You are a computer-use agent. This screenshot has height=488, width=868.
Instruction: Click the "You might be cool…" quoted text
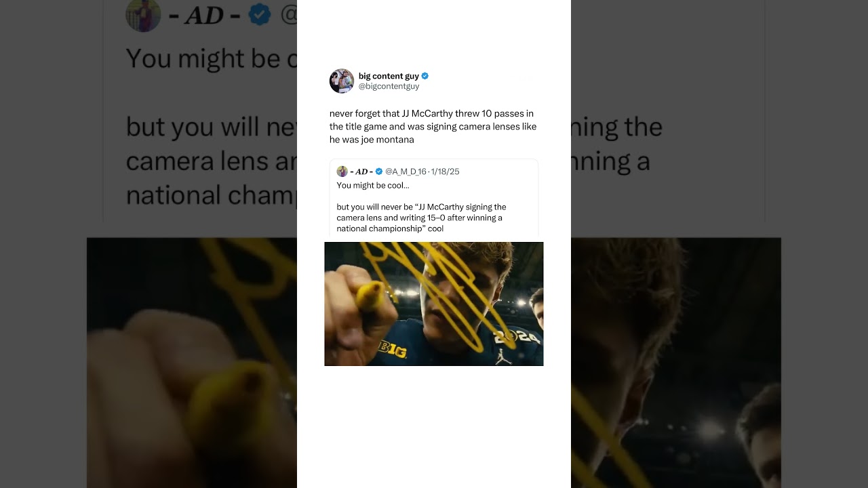pyautogui.click(x=373, y=185)
